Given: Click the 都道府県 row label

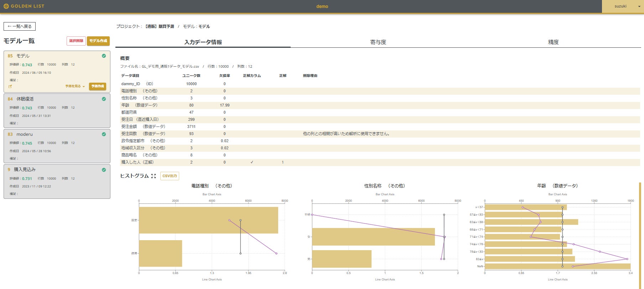Looking at the screenshot, I should pyautogui.click(x=129, y=112).
